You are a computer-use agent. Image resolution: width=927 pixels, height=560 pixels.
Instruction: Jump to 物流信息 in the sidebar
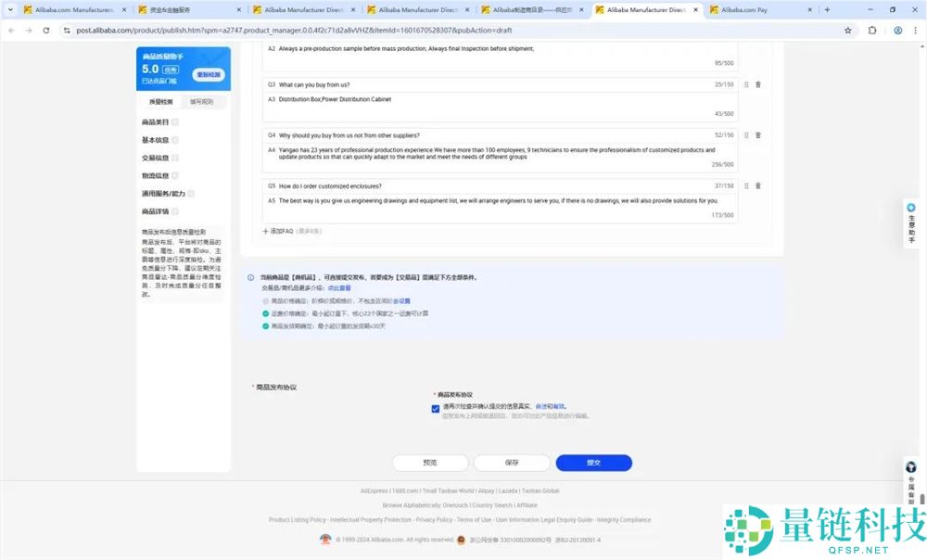point(154,175)
